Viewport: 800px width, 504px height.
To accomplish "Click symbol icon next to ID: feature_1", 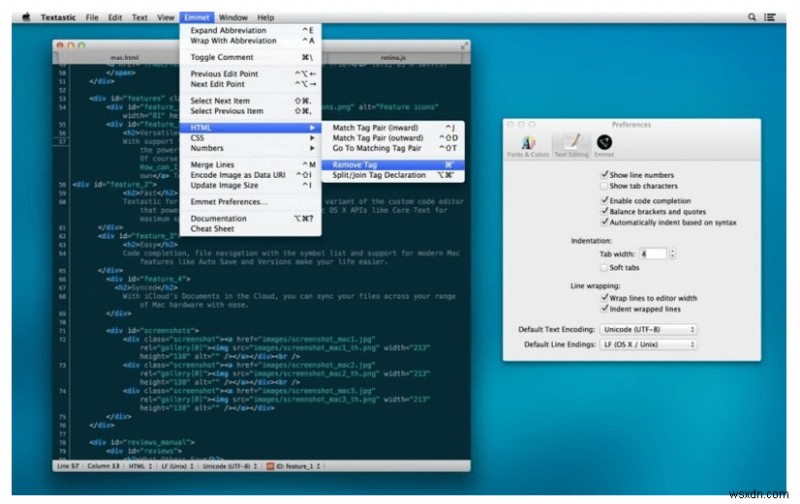I will pyautogui.click(x=270, y=466).
